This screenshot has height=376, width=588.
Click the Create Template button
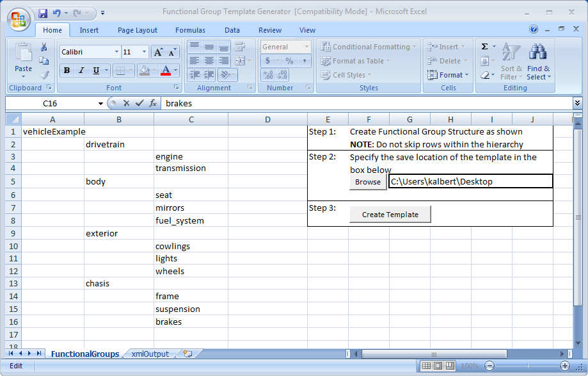(390, 215)
